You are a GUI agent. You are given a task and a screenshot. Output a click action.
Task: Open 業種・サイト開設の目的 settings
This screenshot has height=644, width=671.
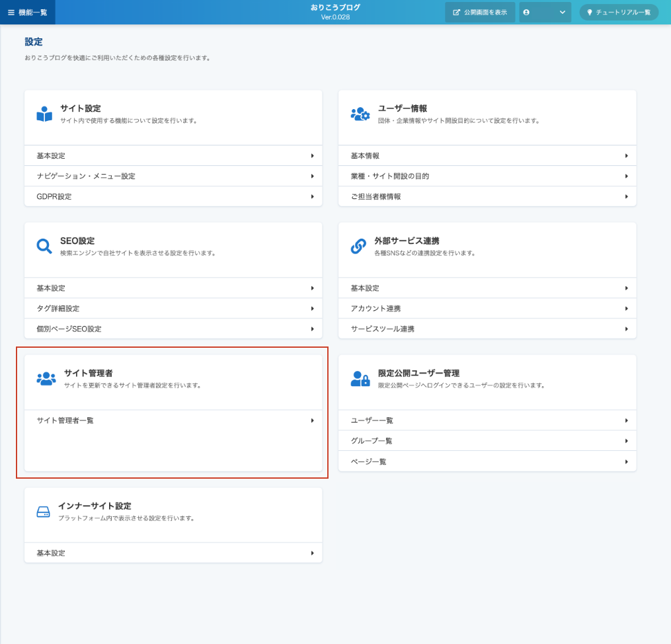click(487, 177)
